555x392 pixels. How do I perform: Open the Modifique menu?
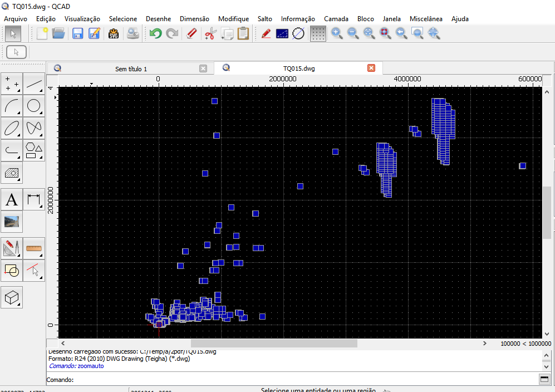click(x=233, y=19)
